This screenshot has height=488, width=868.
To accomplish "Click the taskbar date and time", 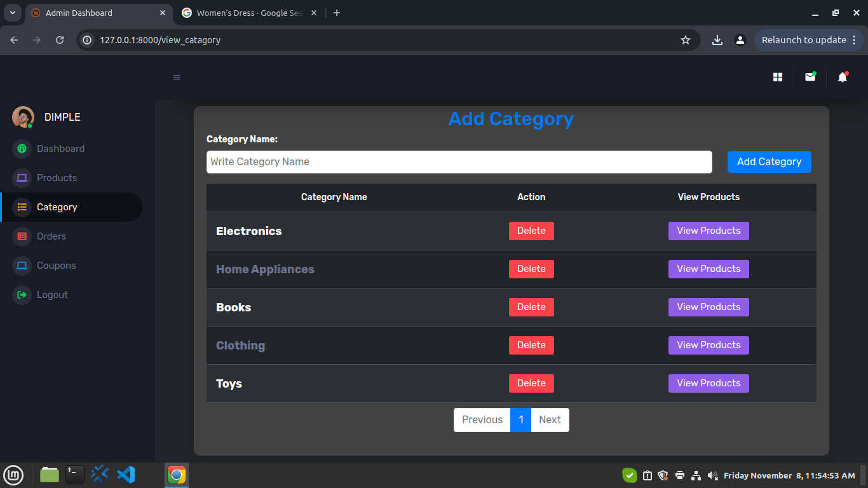I will (789, 475).
